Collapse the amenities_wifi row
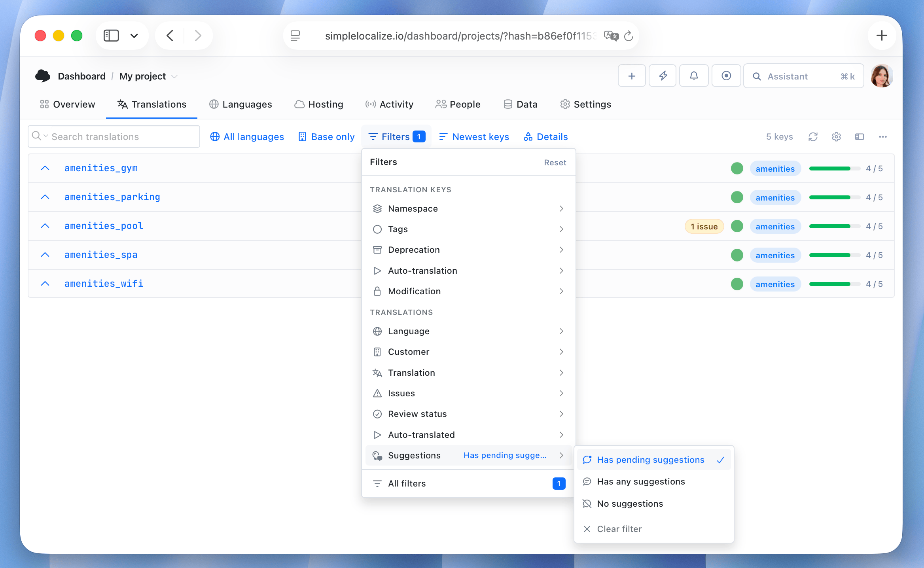Viewport: 924px width, 568px height. 45,284
